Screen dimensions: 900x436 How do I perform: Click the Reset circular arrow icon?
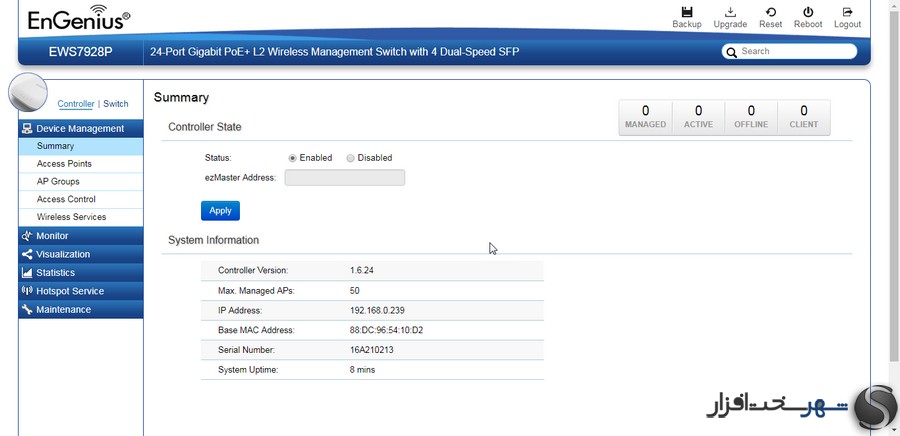[771, 12]
